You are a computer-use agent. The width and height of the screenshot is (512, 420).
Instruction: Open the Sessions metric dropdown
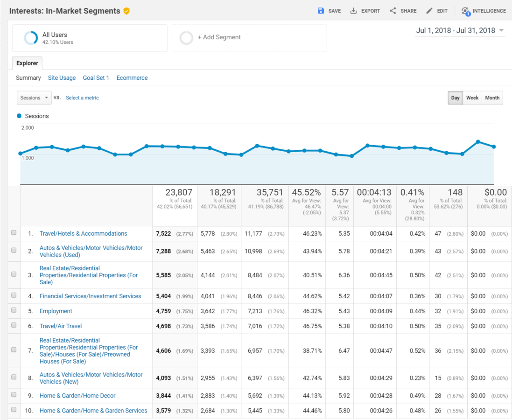(34, 98)
